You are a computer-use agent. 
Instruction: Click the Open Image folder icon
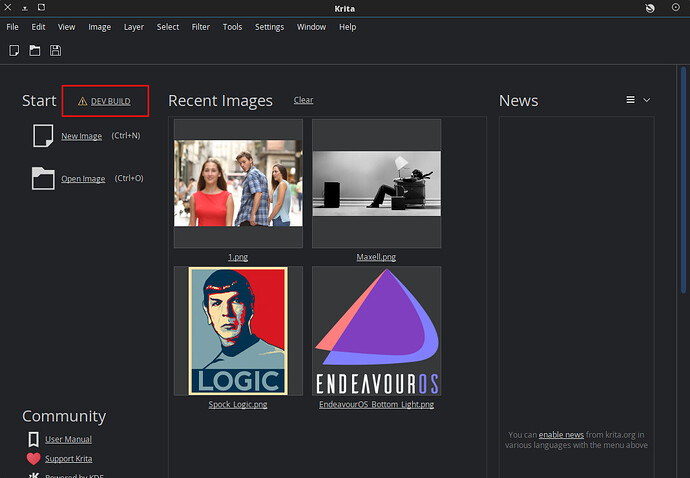click(x=43, y=178)
